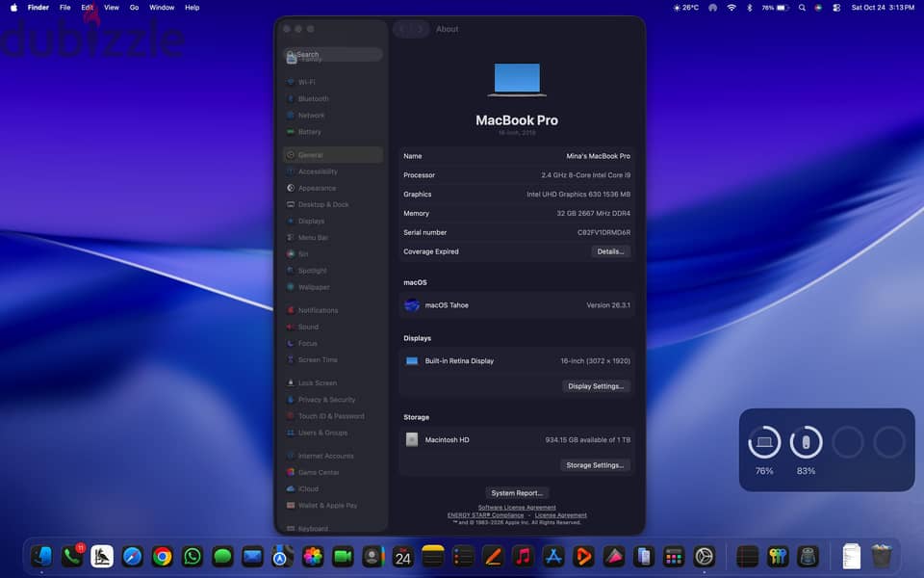Select Bluetooth in Settings sidebar
The height and width of the screenshot is (578, 924).
tap(333, 98)
